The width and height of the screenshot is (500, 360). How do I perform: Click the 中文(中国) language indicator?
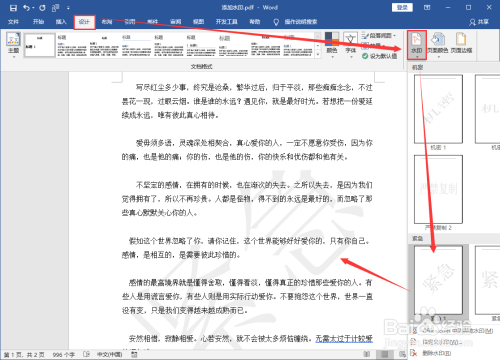(x=109, y=355)
